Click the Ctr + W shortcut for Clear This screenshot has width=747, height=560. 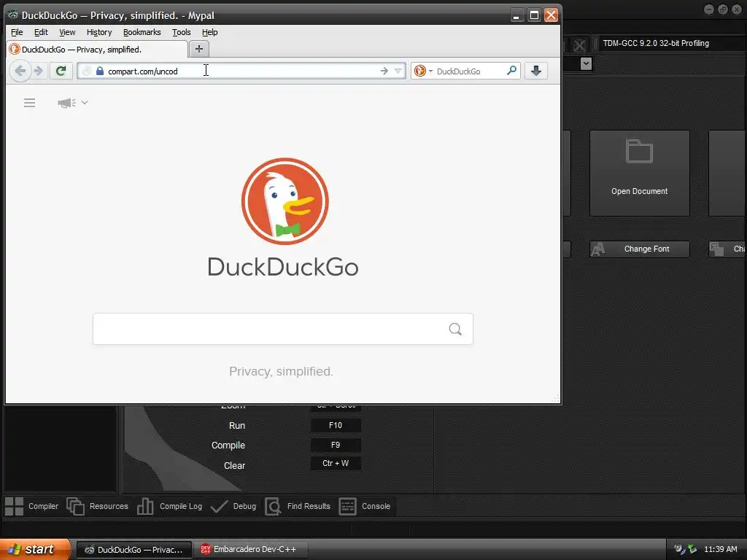336,463
